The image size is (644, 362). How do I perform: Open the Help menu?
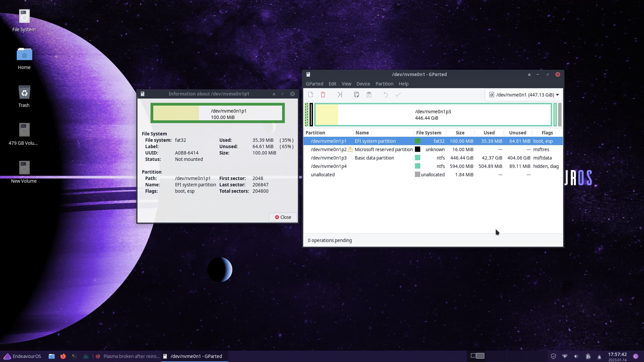[404, 84]
